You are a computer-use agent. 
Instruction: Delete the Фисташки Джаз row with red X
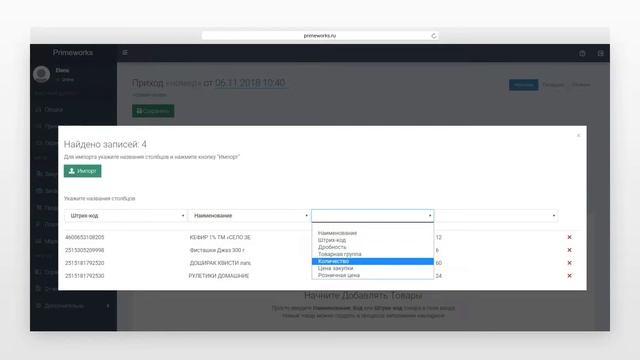click(x=569, y=250)
